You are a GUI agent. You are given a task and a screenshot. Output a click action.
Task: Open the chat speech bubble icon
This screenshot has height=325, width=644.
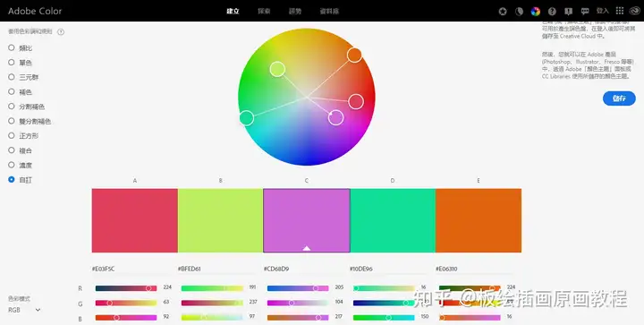[585, 12]
